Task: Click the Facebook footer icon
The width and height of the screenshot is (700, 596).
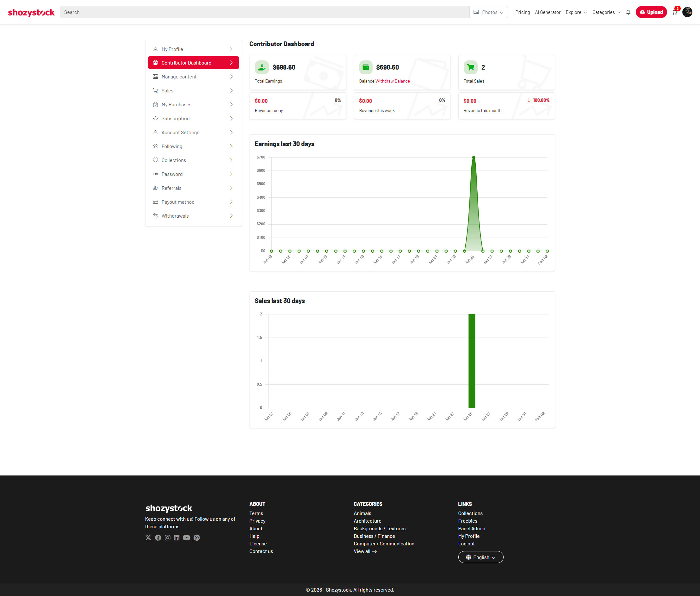Action: (x=158, y=537)
